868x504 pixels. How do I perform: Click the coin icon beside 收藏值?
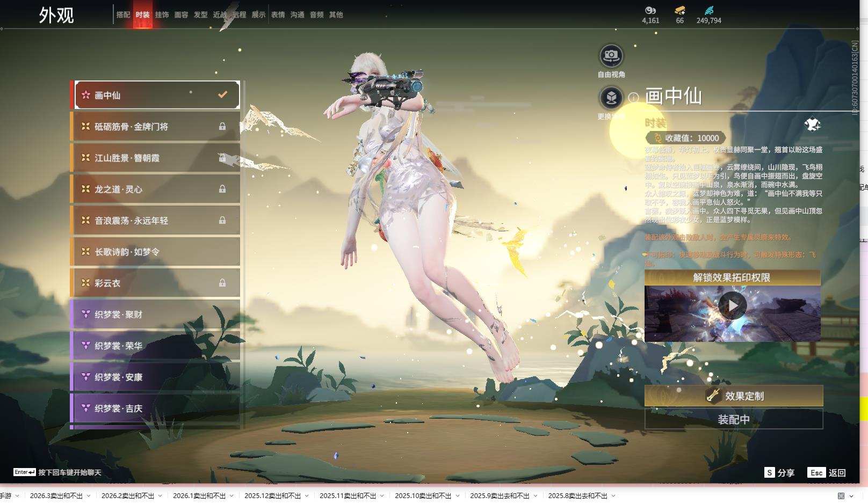coord(657,138)
